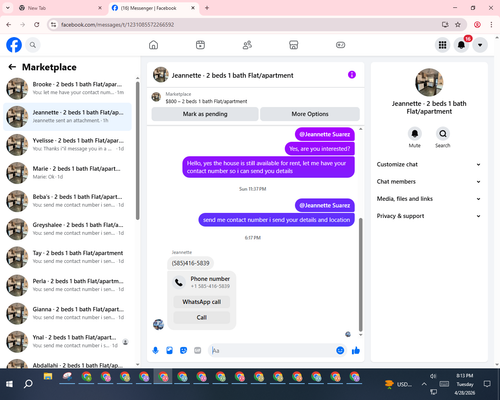
Task: Attach a file with the image icon
Action: tap(169, 350)
